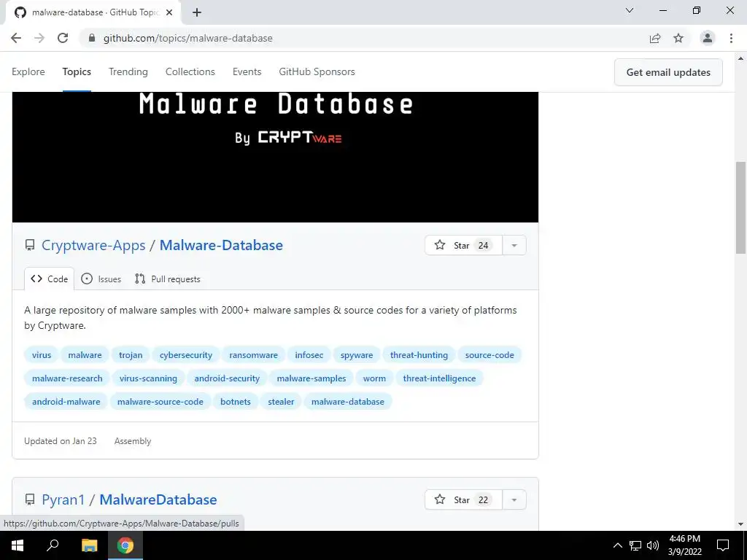The image size is (747, 560).
Task: Switch to the Events tab
Action: (x=247, y=72)
